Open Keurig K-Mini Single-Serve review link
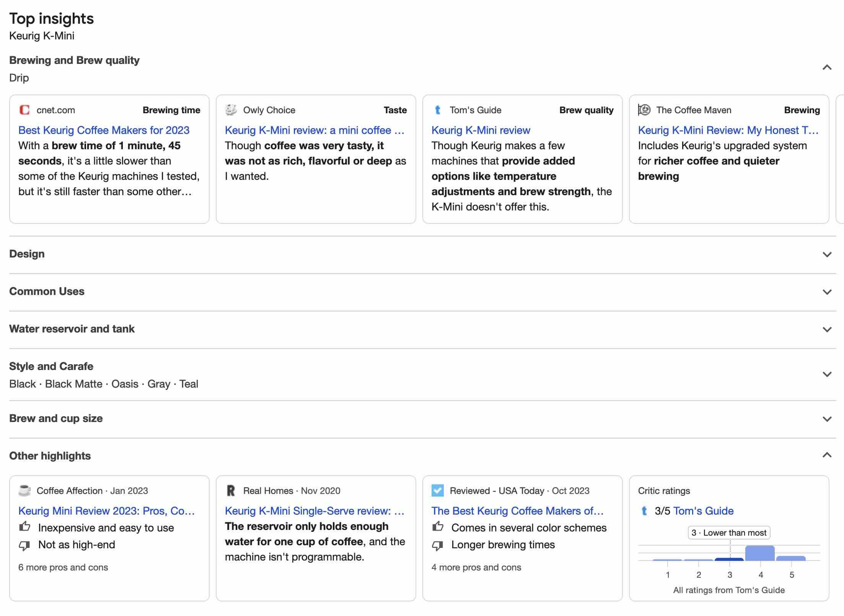This screenshot has width=844, height=616. tap(314, 511)
